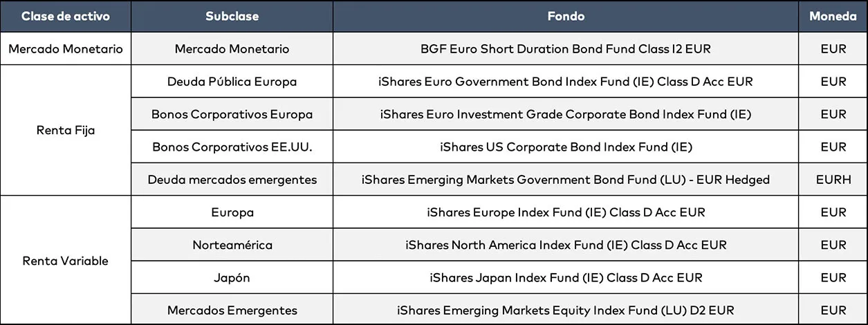Select the 'Mercados Emergentes' subclass cell
Image resolution: width=868 pixels, height=325 pixels.
(x=232, y=310)
